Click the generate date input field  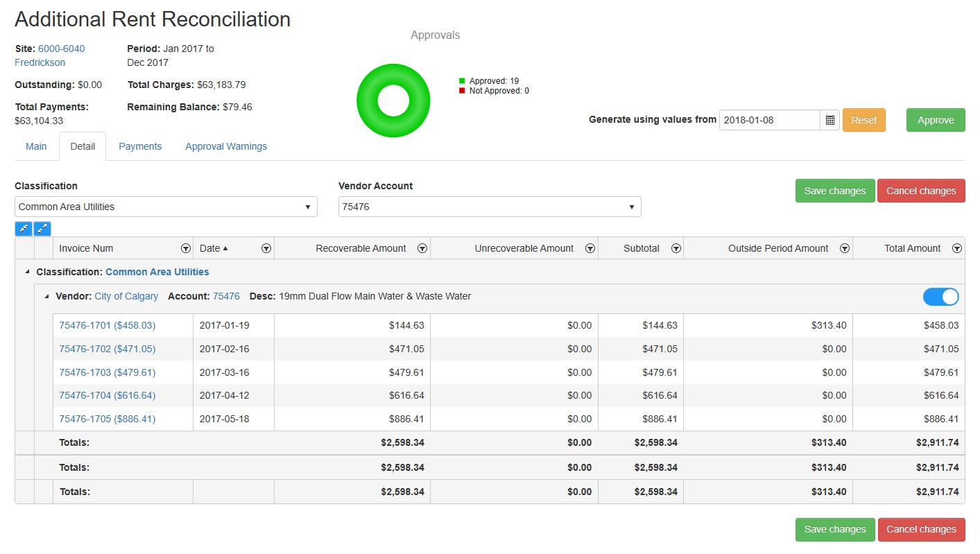click(769, 120)
